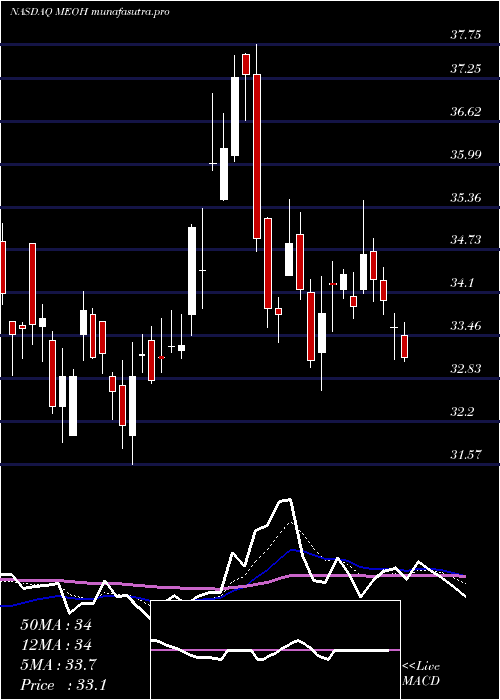The image size is (500, 700).
Task: Select the last red candlestick on the right
Action: tap(404, 346)
